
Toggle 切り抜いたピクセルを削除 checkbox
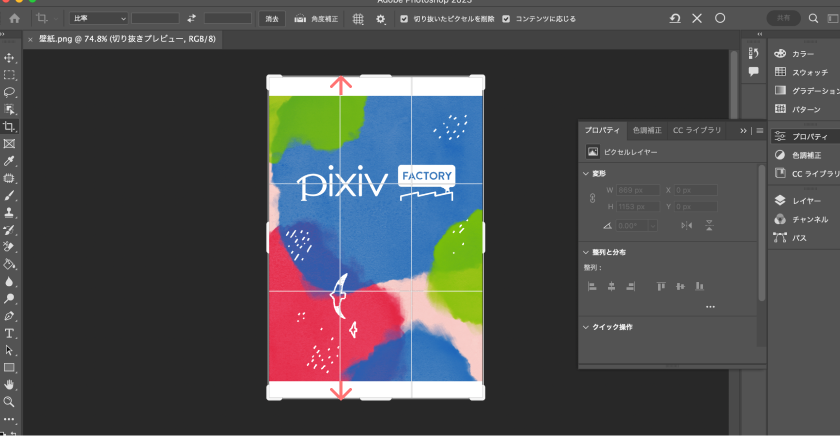[404, 19]
